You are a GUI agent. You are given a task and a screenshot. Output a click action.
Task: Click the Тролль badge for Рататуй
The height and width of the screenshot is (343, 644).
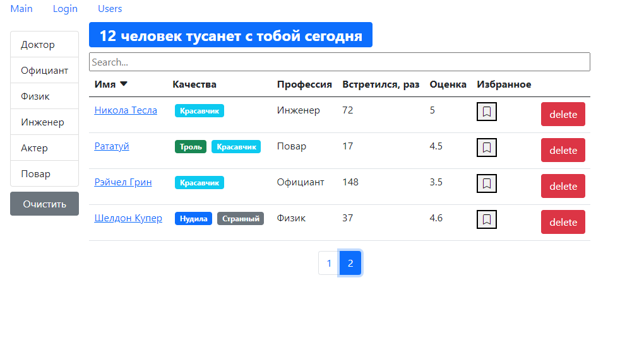pyautogui.click(x=191, y=147)
